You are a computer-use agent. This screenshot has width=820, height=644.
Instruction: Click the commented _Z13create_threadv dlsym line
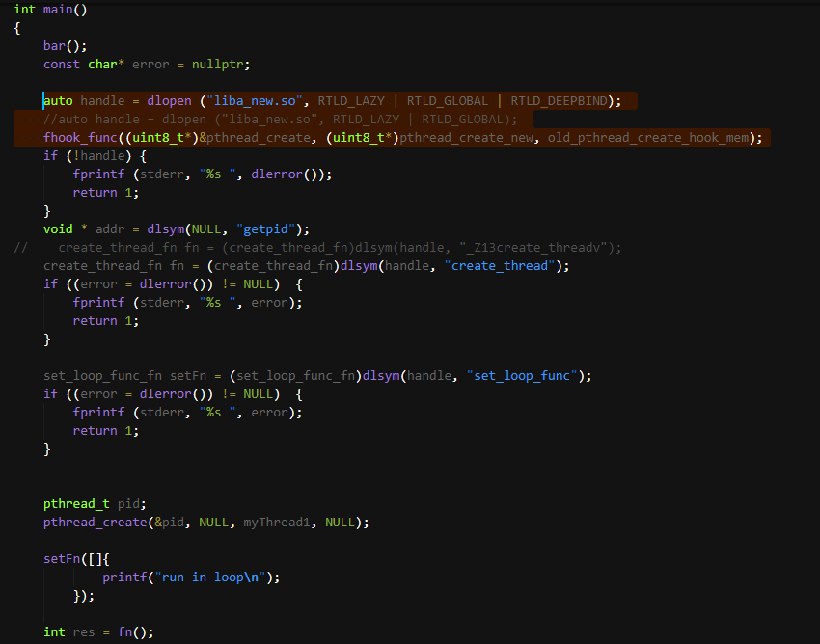[x=318, y=247]
